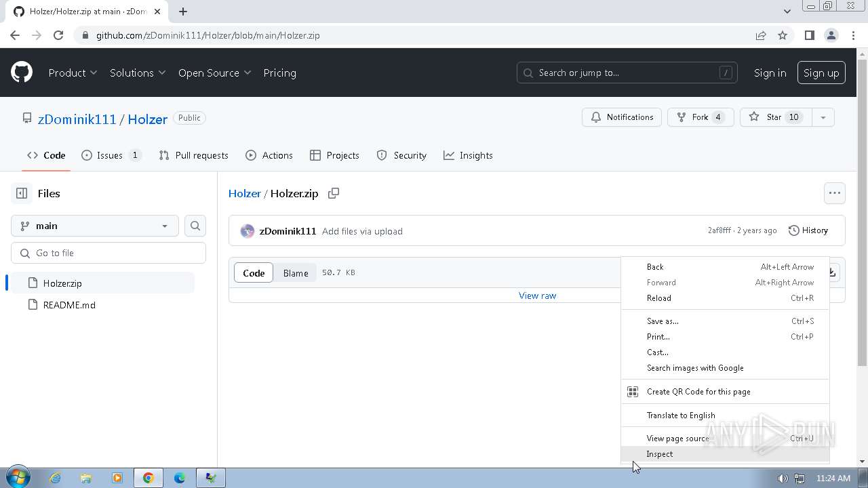Open Security tab

pyautogui.click(x=401, y=155)
